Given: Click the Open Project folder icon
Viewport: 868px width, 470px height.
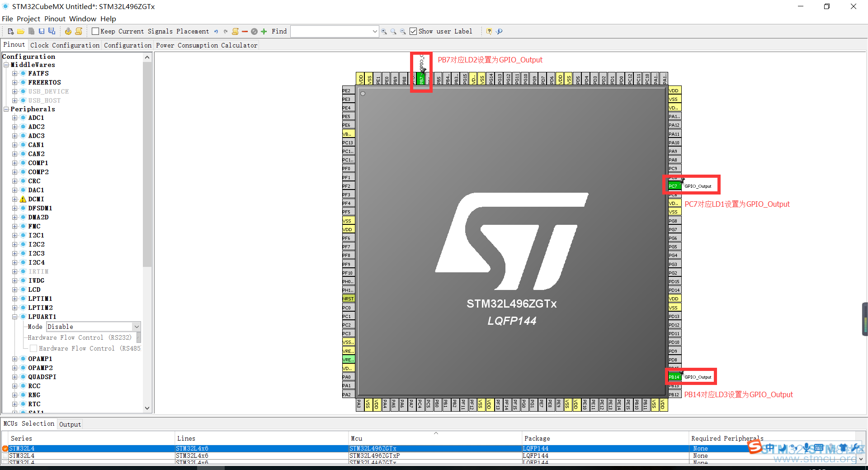Looking at the screenshot, I should pyautogui.click(x=21, y=31).
